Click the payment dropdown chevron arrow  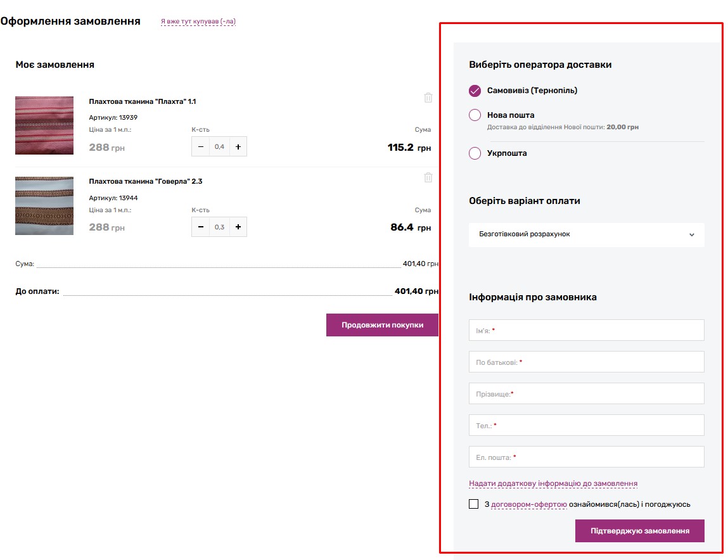[x=692, y=235]
